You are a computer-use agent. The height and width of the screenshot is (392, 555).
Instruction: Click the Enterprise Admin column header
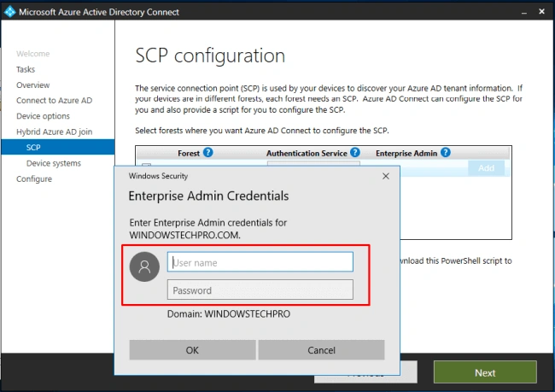pyautogui.click(x=406, y=154)
